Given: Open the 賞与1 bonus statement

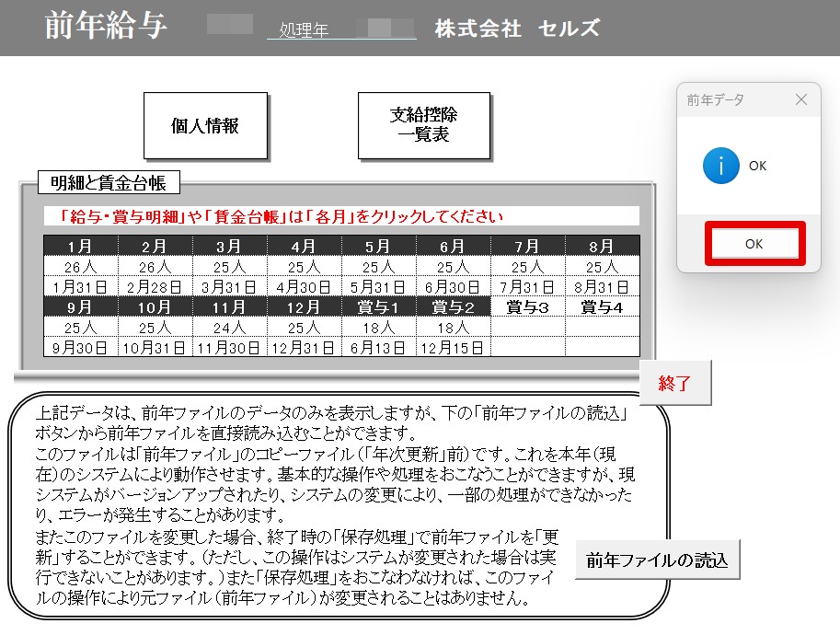Looking at the screenshot, I should 379,307.
